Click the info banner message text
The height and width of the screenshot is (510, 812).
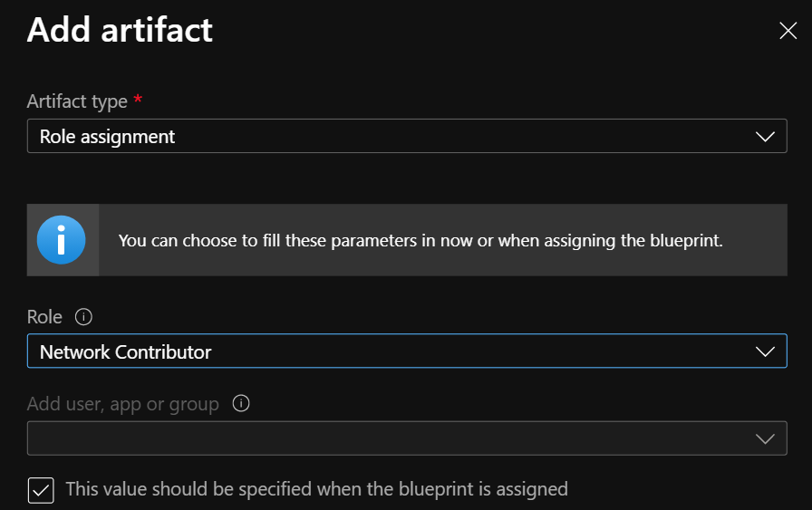coord(420,241)
